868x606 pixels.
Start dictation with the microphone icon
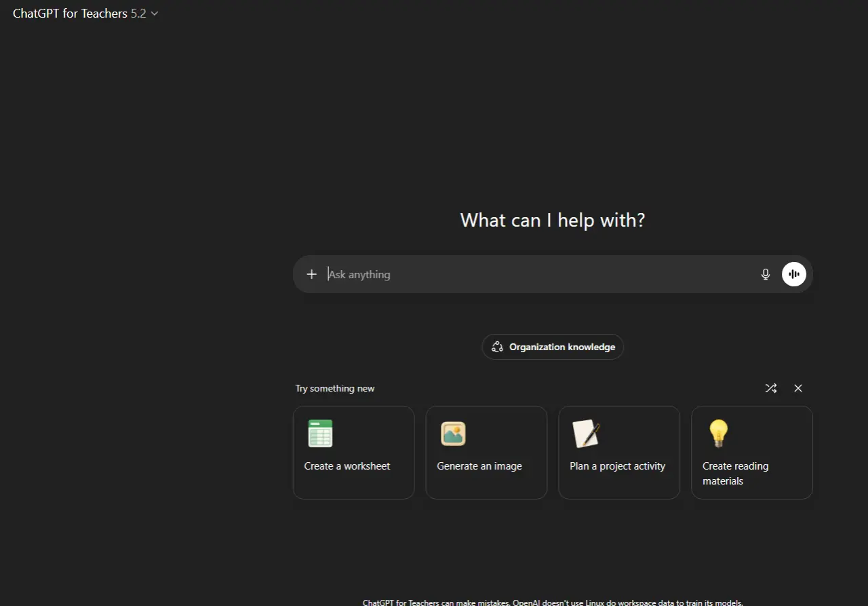point(766,274)
